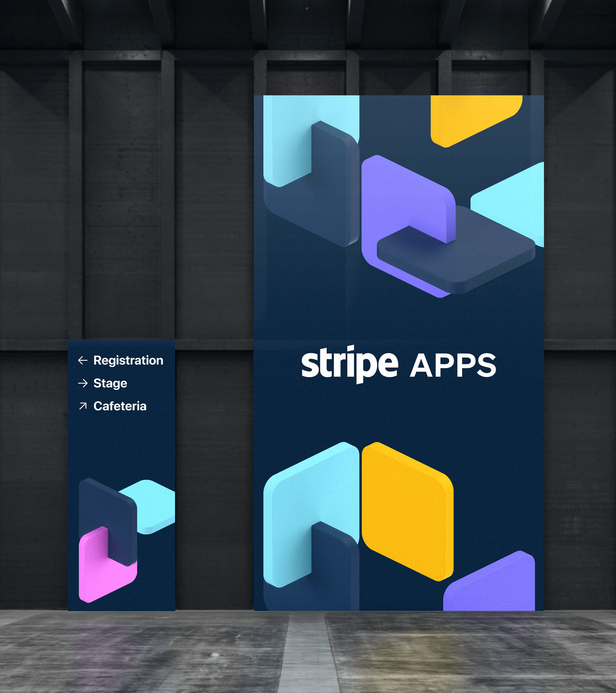Click the stripe logo wordmark
The width and height of the screenshot is (616, 693).
point(350,364)
